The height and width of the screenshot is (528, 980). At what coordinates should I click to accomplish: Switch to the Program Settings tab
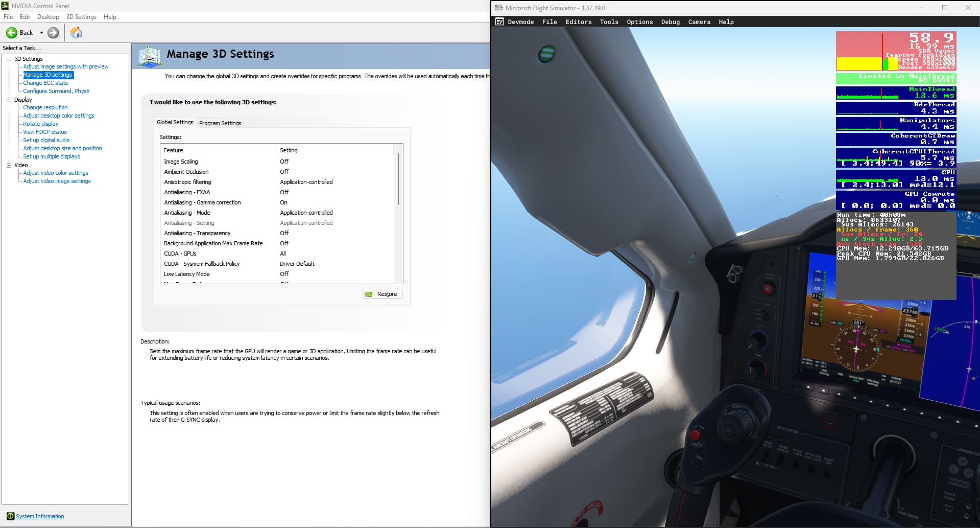(x=220, y=123)
